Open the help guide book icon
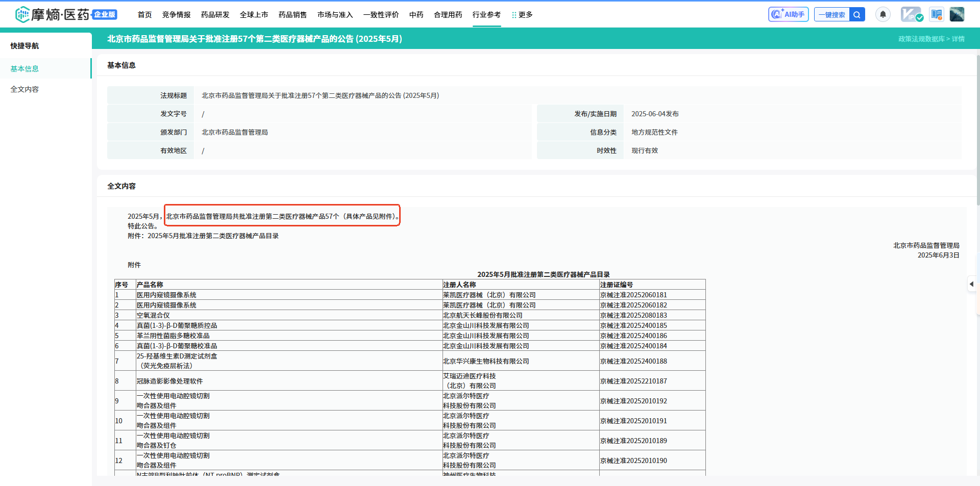 (x=937, y=14)
